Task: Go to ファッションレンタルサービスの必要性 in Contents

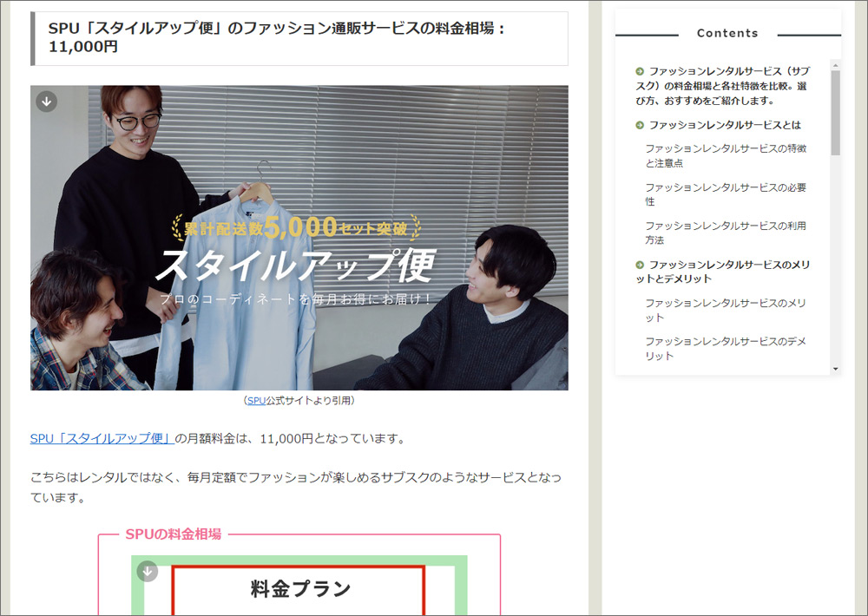Action: 726,193
